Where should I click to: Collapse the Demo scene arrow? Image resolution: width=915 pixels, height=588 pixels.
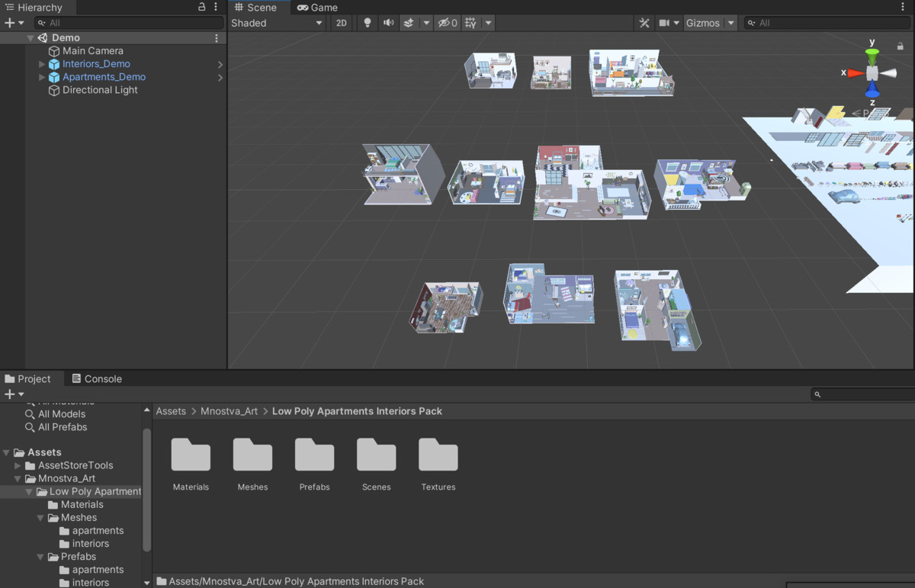tap(30, 38)
